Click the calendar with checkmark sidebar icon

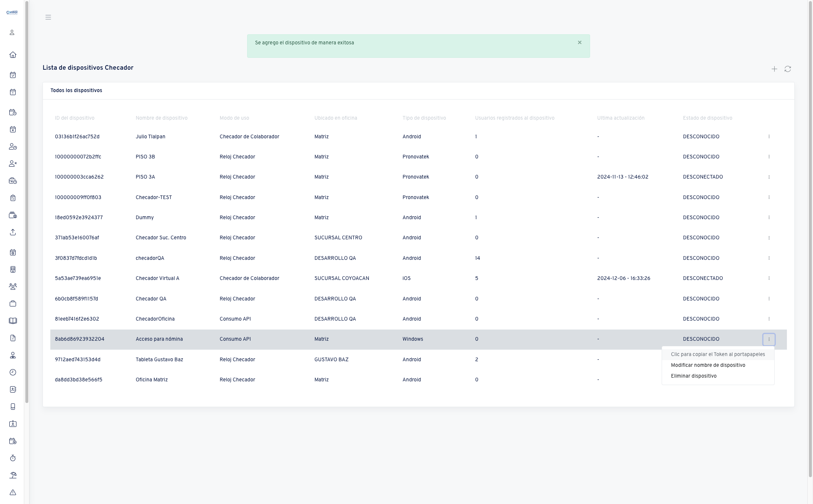pyautogui.click(x=13, y=75)
